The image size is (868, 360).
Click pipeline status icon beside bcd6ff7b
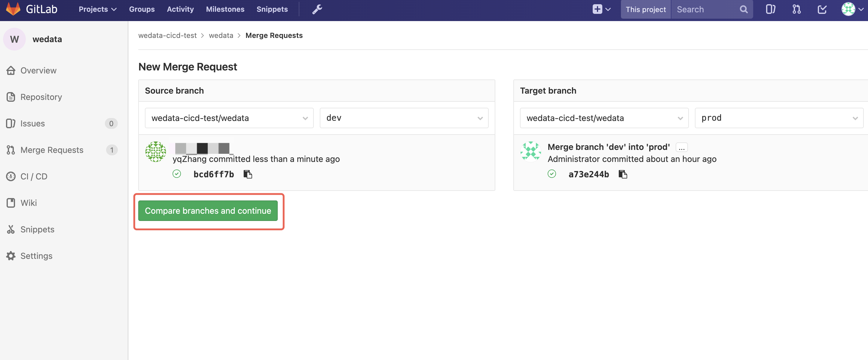pos(176,174)
